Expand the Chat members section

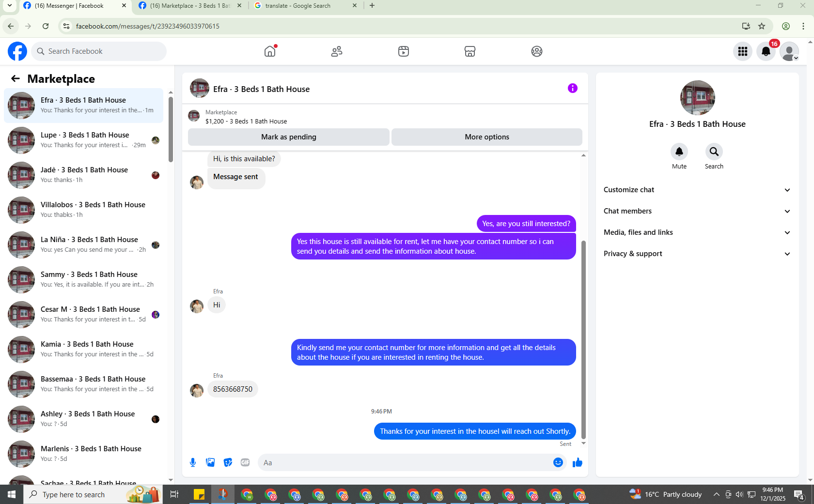tap(697, 211)
